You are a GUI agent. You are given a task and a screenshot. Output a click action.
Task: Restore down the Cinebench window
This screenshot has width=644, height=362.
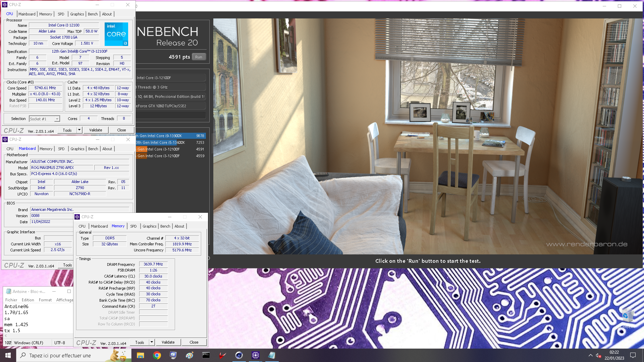[620, 6]
